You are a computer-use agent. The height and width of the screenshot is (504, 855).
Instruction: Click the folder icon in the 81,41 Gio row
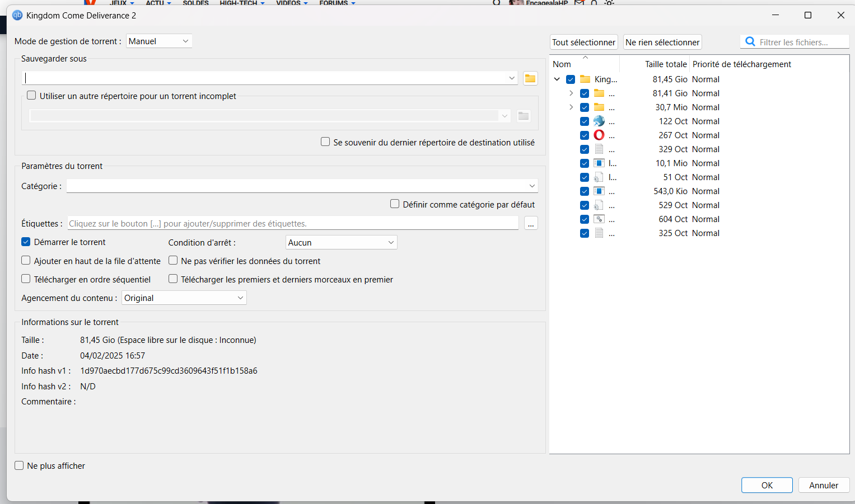click(599, 93)
